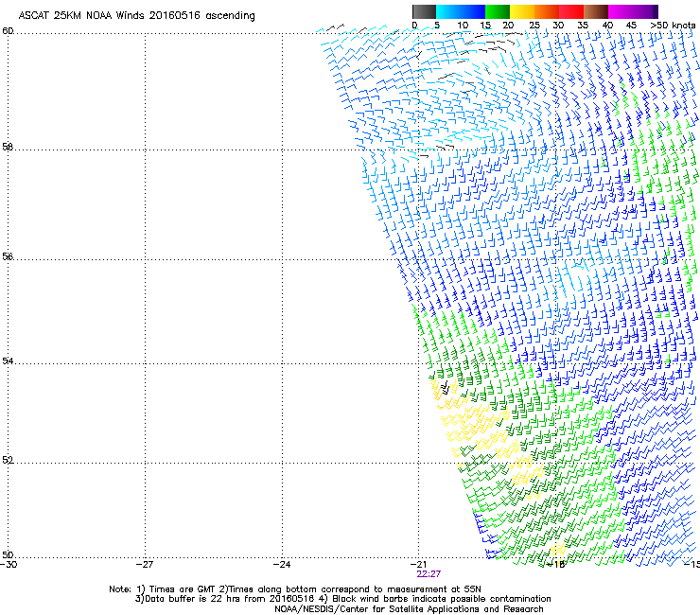Click the orange 25-30 knots color segment
The width and height of the screenshot is (700, 615).
point(547,11)
